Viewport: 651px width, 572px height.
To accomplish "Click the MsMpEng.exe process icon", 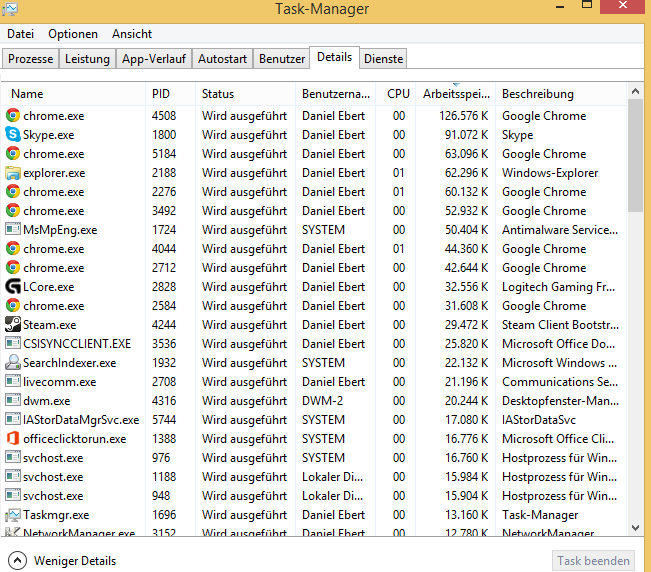I will click(x=13, y=230).
